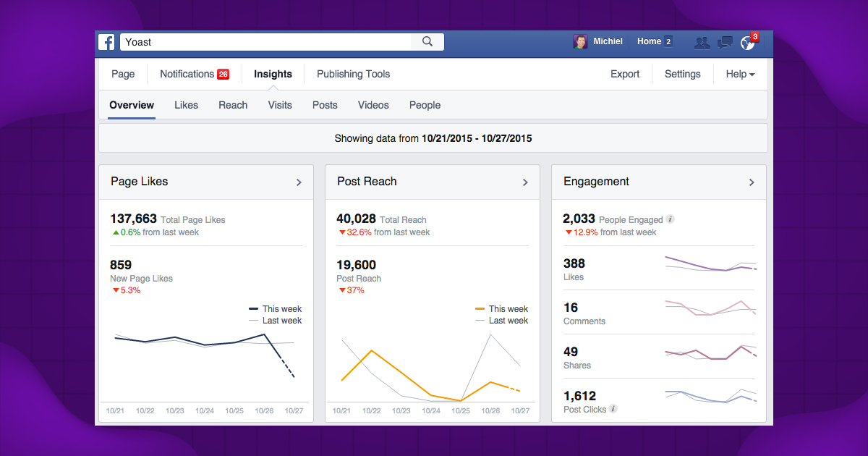Screen dimensions: 868x456
Task: Expand Engagement card chevron
Action: 752,182
